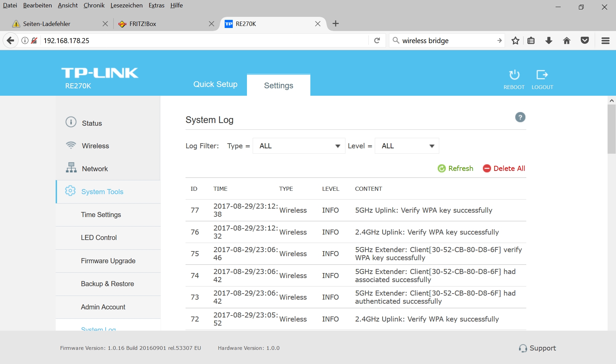
Task: Switch to the Quick Setup tab
Action: click(x=215, y=84)
